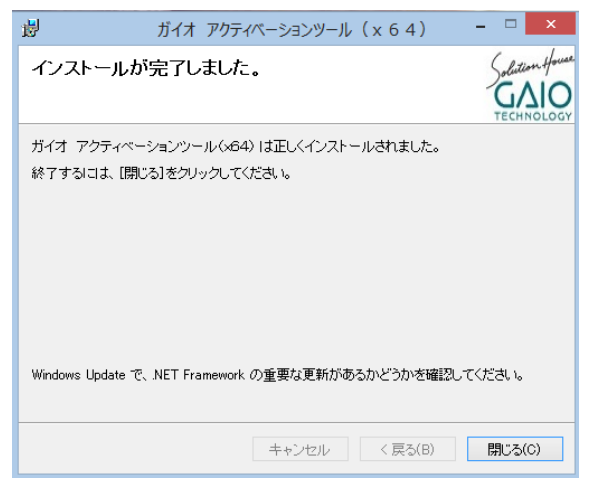Click the blank space left of the キャンセル button
This screenshot has height=487, width=590.
[135, 449]
